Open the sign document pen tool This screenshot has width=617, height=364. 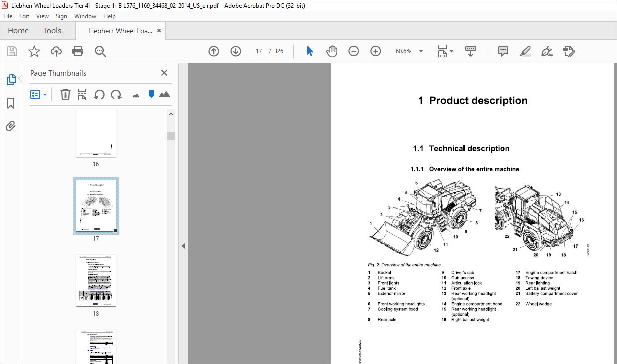click(547, 51)
